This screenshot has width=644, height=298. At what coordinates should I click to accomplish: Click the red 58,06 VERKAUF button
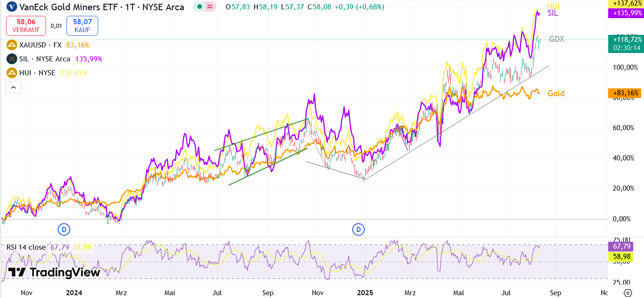point(26,26)
